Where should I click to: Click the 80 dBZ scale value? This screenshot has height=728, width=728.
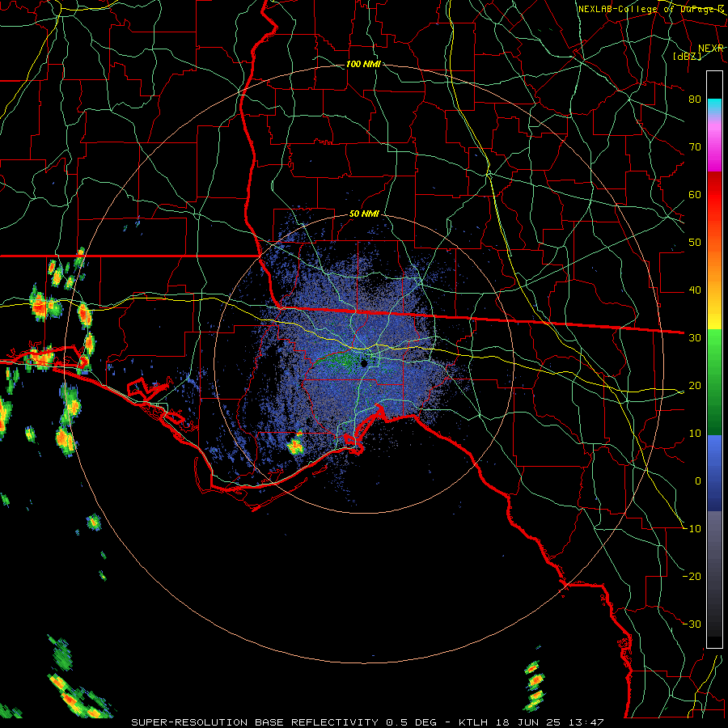tap(695, 99)
